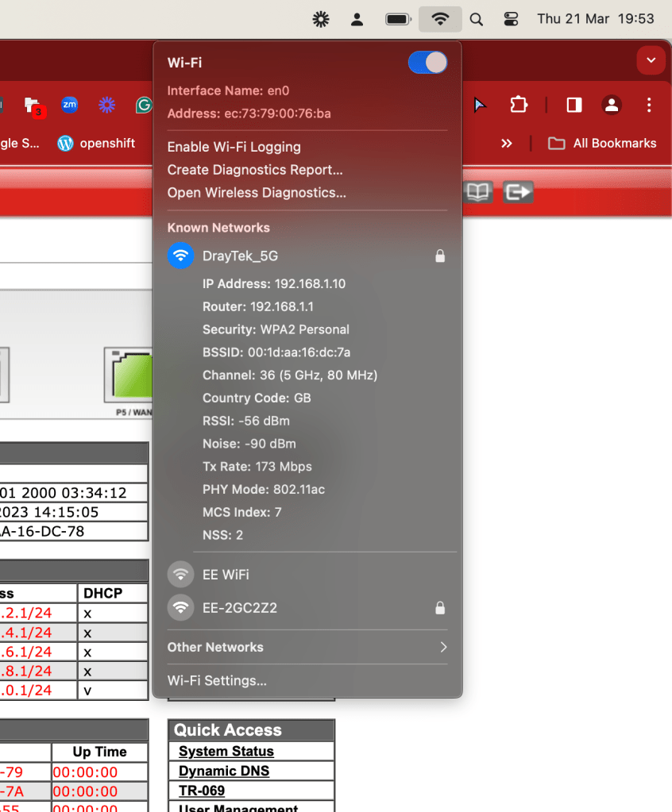Click the Up Time column header
The width and height of the screenshot is (672, 812).
[x=99, y=752]
